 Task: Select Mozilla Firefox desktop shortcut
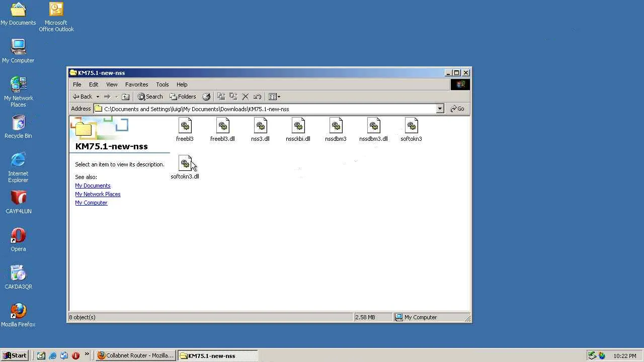pos(18,315)
